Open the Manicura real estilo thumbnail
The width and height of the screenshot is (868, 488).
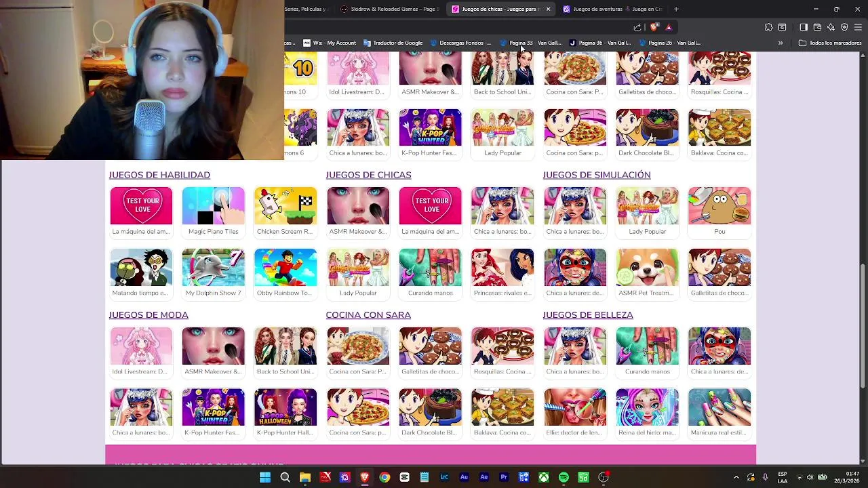[x=719, y=407]
